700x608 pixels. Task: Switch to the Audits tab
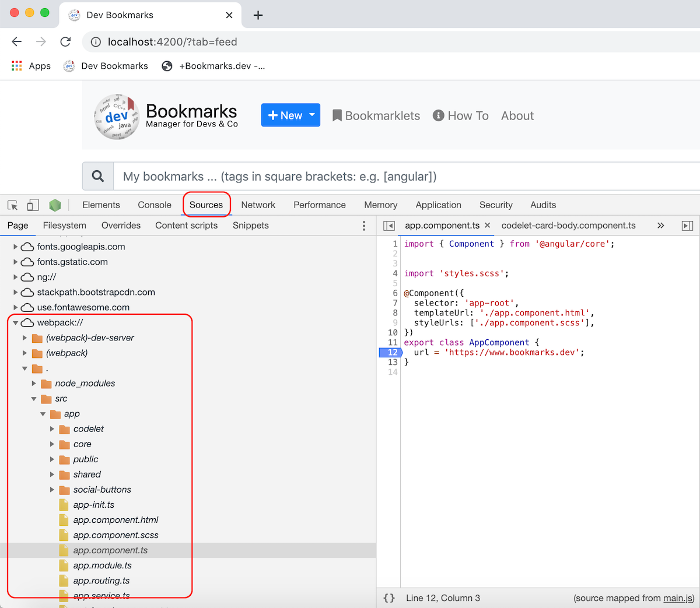(x=543, y=205)
